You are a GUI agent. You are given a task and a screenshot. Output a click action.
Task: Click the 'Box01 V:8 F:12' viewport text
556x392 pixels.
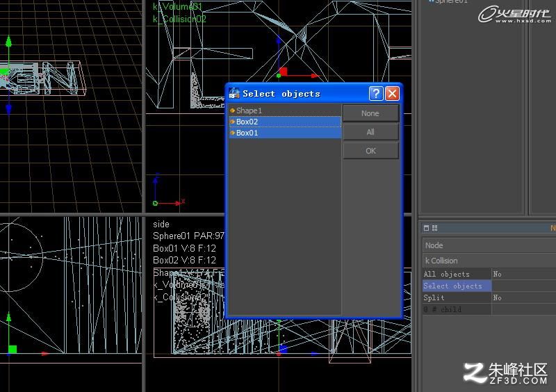[184, 248]
